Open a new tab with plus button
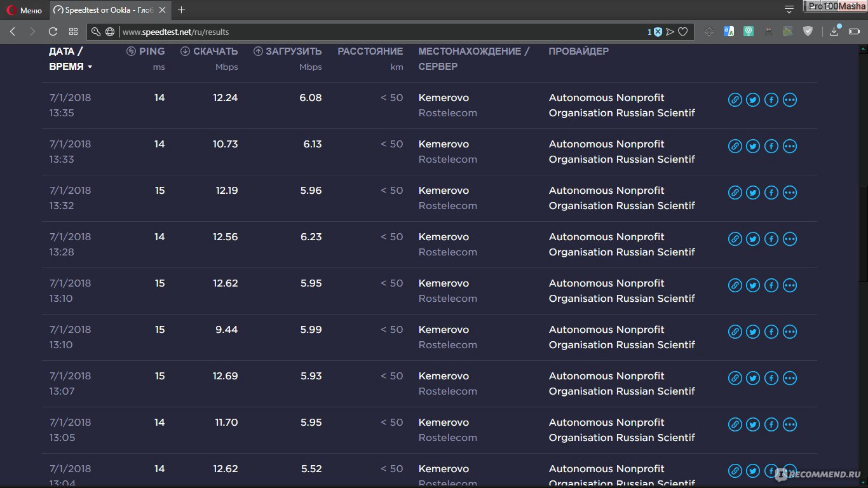 point(182,10)
